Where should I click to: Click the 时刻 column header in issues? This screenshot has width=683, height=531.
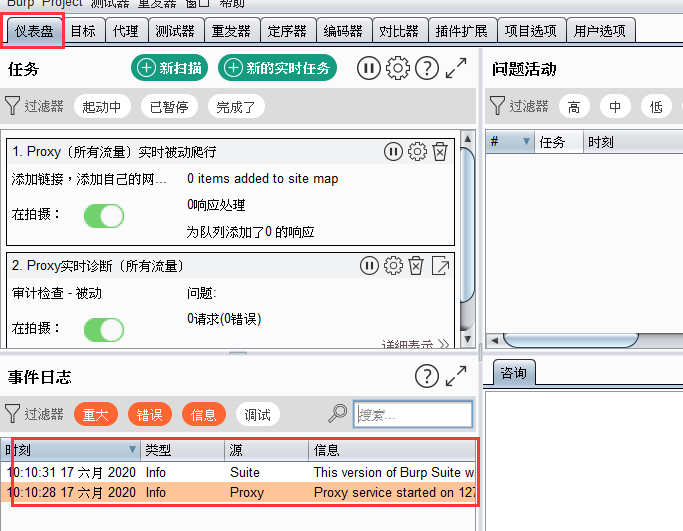click(634, 142)
